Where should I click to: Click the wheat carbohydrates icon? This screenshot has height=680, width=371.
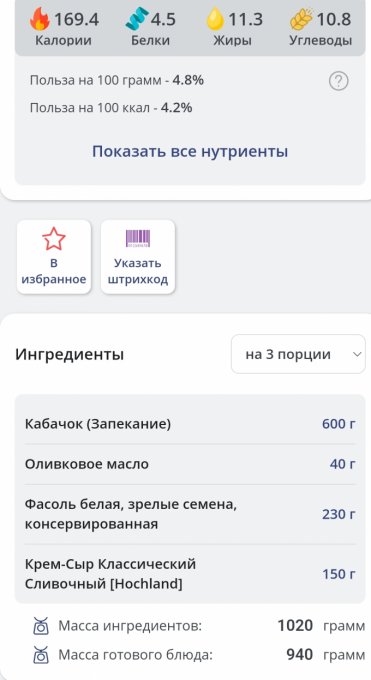point(302,20)
